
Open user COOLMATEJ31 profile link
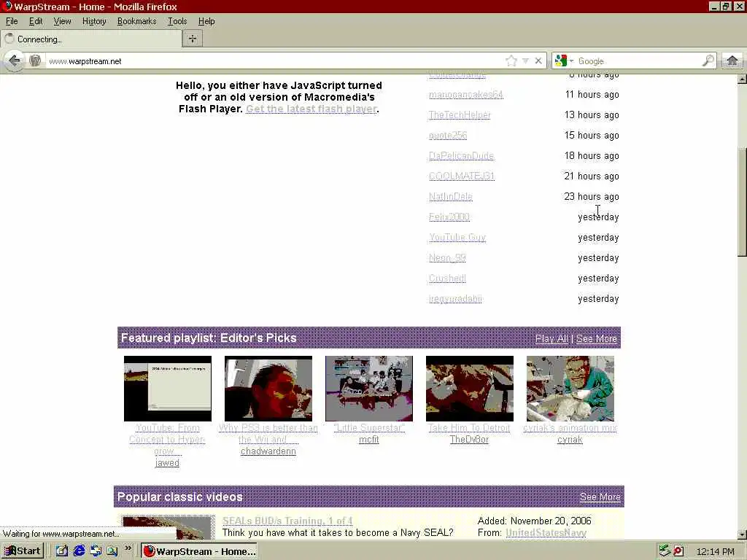coord(462,176)
